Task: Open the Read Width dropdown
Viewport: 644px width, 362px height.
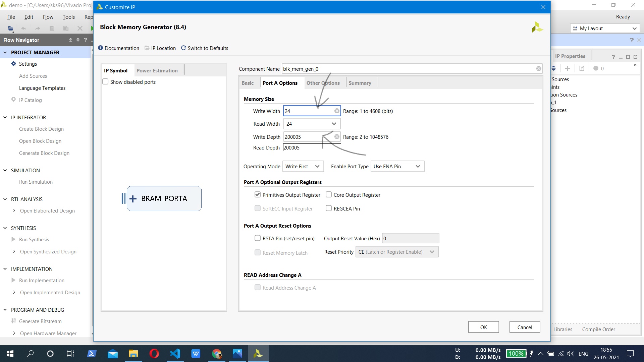Action: click(334, 124)
